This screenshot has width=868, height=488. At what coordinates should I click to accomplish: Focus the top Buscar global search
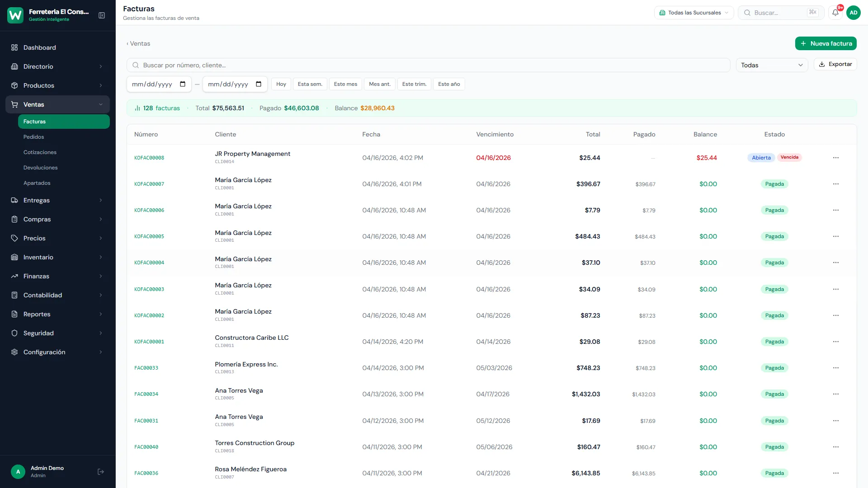(x=781, y=13)
